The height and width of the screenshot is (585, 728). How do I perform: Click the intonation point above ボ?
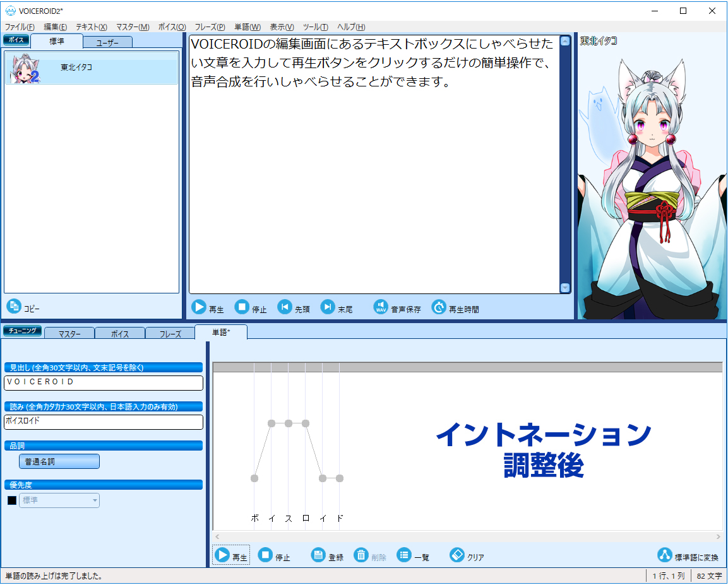click(254, 478)
